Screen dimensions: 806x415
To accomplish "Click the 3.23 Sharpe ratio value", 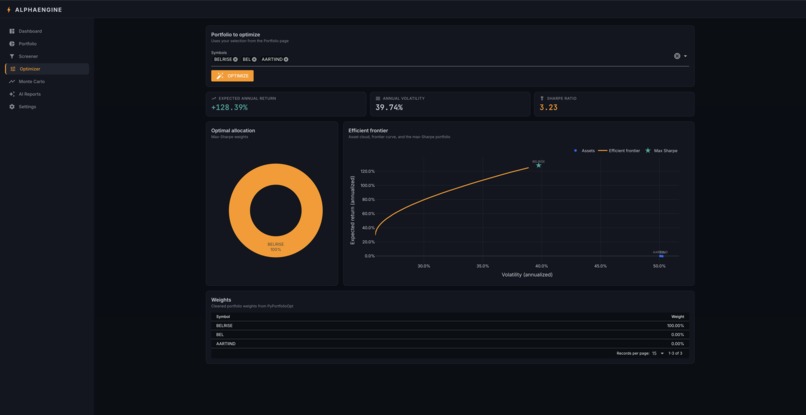I will (548, 107).
